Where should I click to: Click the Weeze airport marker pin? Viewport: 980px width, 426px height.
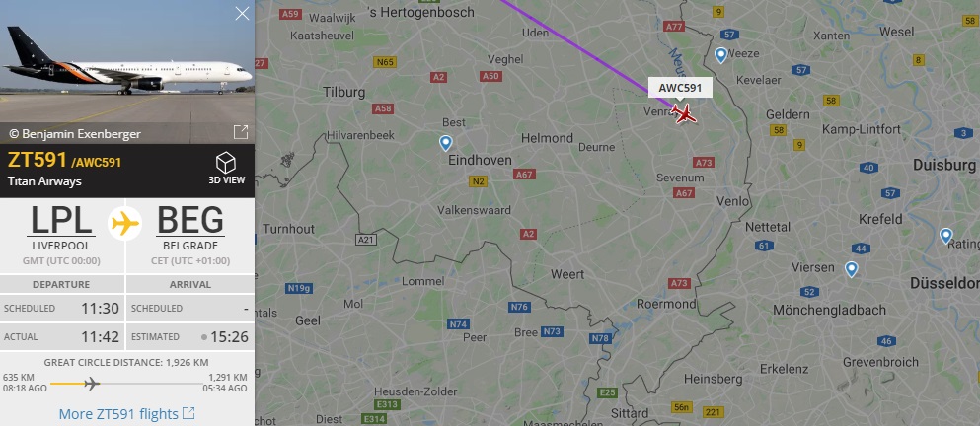pyautogui.click(x=720, y=55)
